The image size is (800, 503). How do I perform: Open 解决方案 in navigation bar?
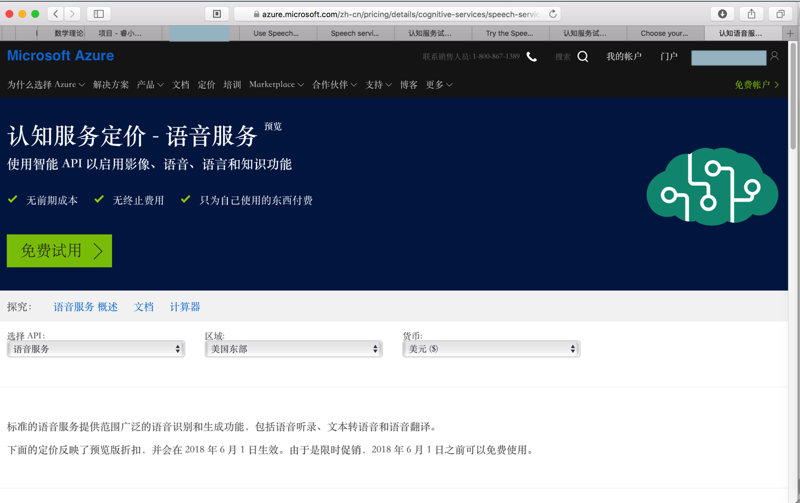(111, 85)
